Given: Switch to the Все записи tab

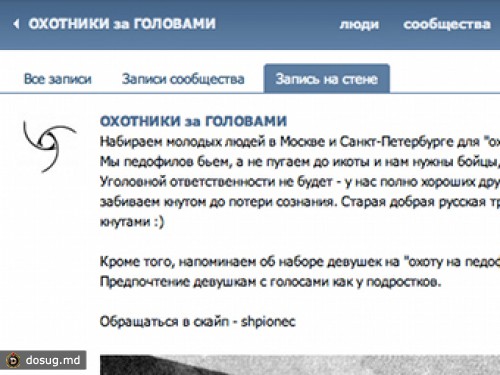Looking at the screenshot, I should click(58, 79).
